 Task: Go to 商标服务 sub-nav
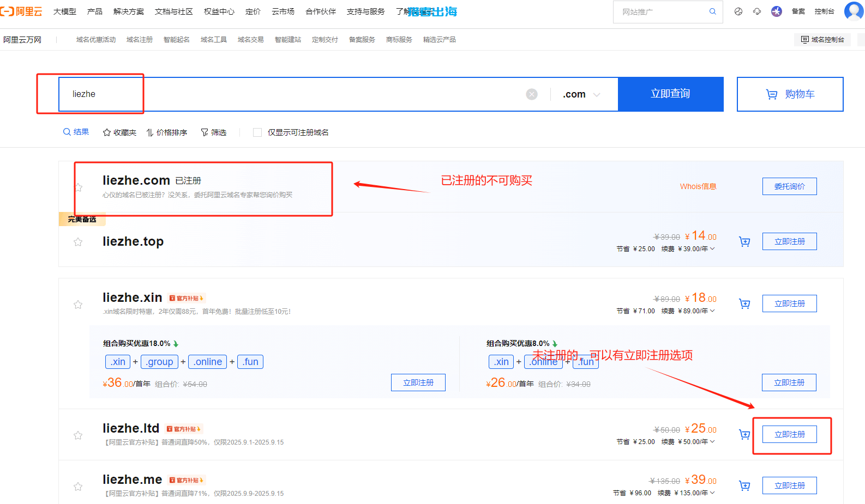click(399, 40)
